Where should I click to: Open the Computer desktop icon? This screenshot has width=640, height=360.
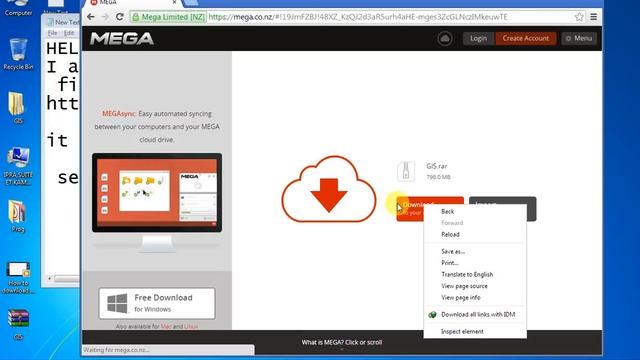point(18,8)
